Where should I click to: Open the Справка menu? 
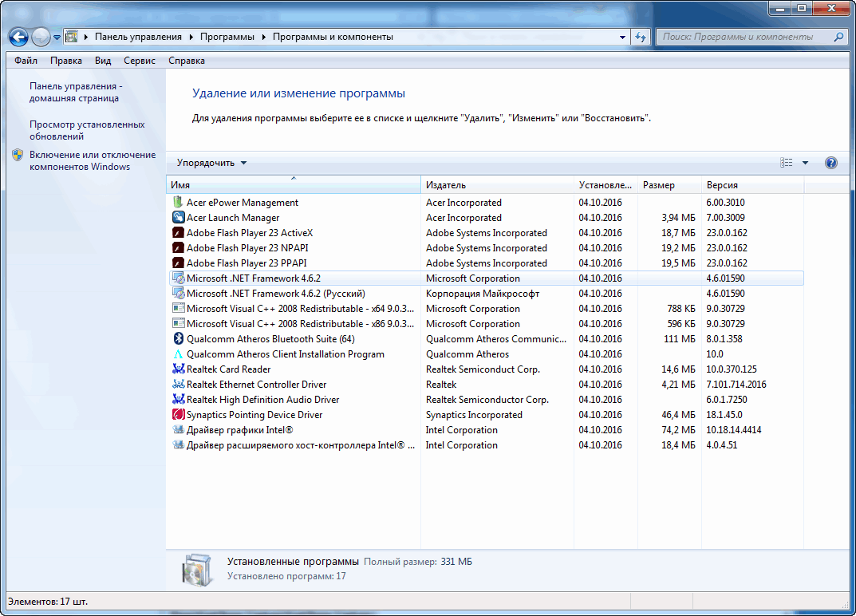pyautogui.click(x=187, y=61)
